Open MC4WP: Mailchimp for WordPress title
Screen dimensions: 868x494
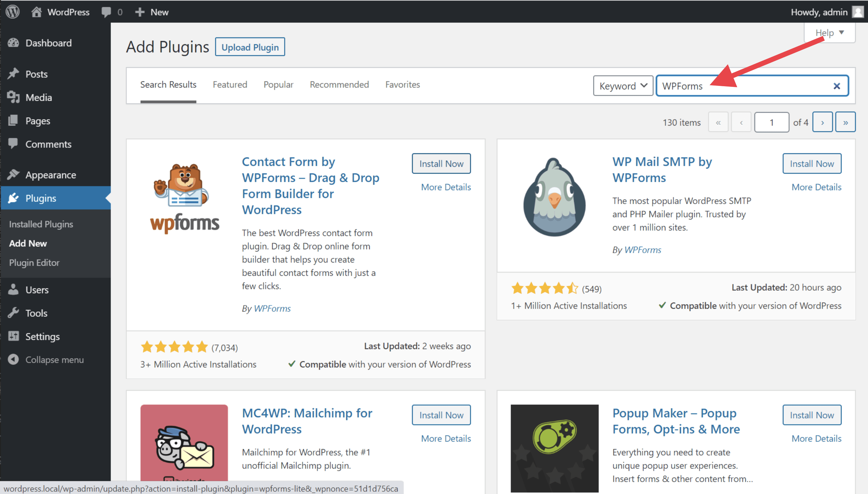tap(307, 421)
